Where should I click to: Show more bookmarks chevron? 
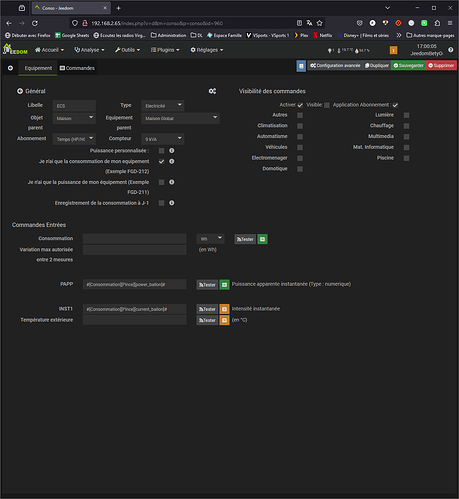(399, 35)
